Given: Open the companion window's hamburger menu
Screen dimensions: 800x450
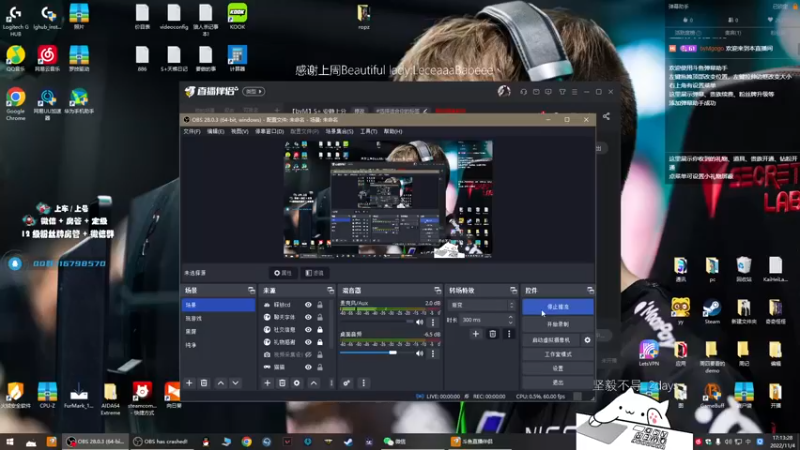Looking at the screenshot, I should (x=574, y=92).
